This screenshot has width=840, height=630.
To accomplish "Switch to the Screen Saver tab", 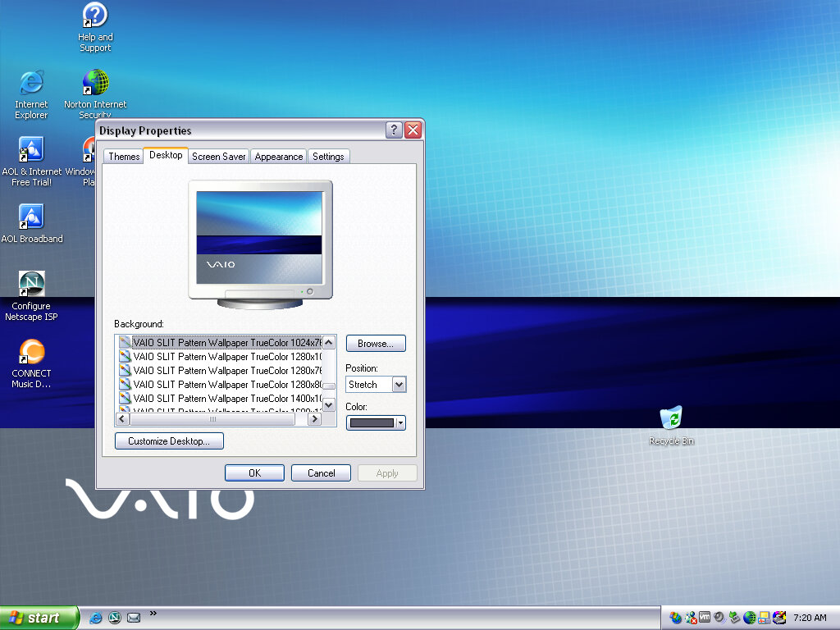I will [x=218, y=156].
